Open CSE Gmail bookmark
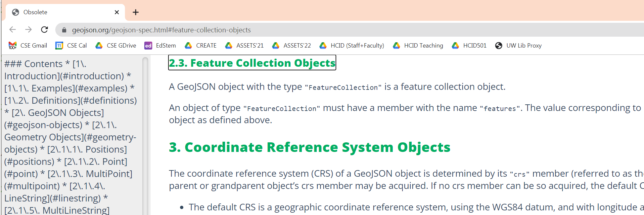 [x=28, y=46]
